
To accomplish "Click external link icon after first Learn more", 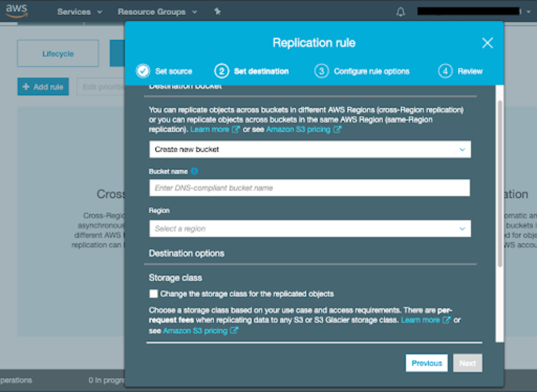I will (x=235, y=129).
